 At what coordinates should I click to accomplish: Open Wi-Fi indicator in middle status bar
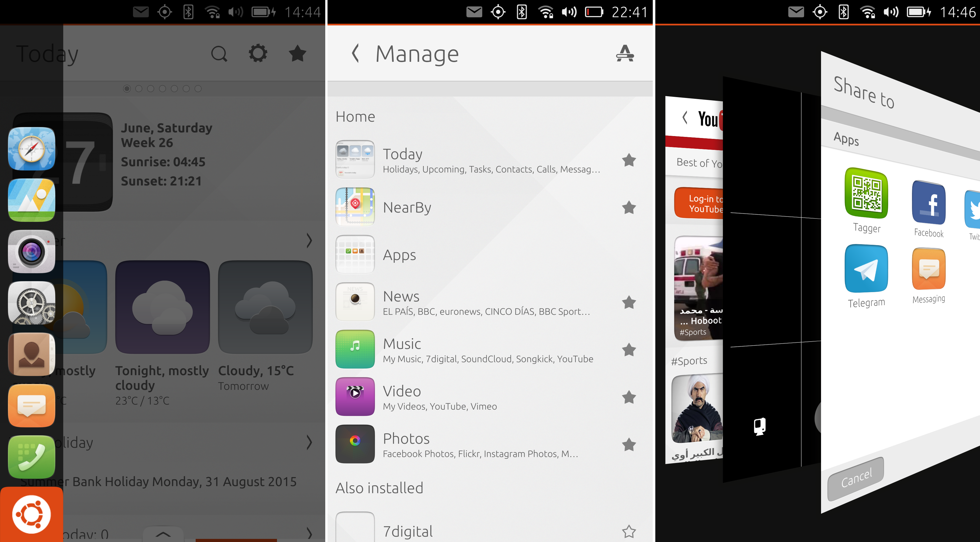point(546,12)
